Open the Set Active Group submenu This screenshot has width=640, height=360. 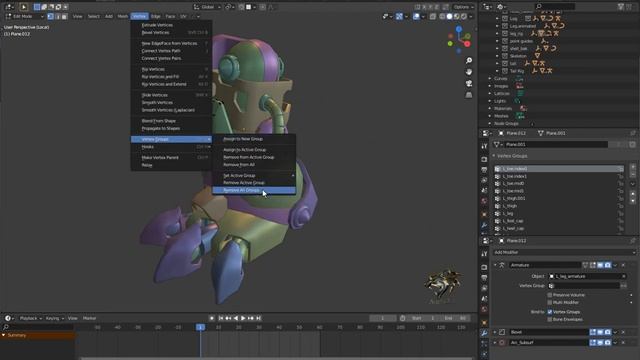pyautogui.click(x=253, y=176)
